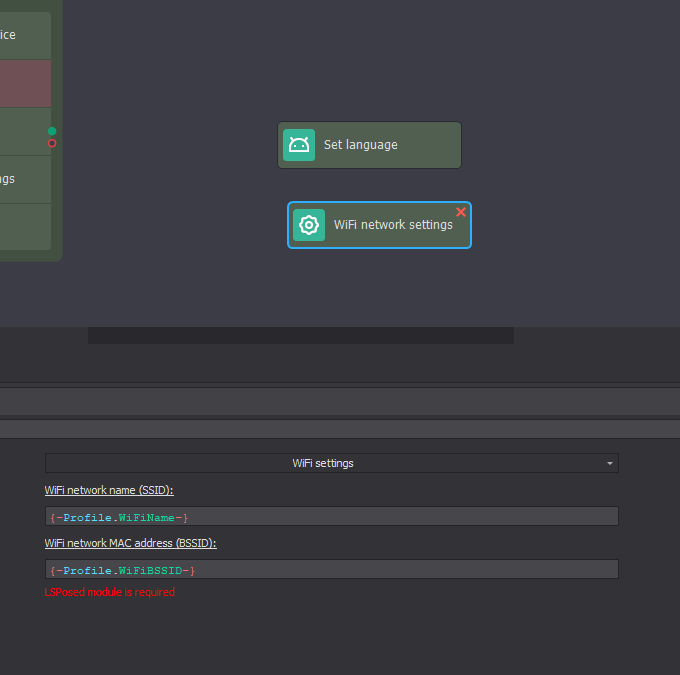Remove the WiFi network settings action
Viewport: 680px width, 675px height.
461,212
